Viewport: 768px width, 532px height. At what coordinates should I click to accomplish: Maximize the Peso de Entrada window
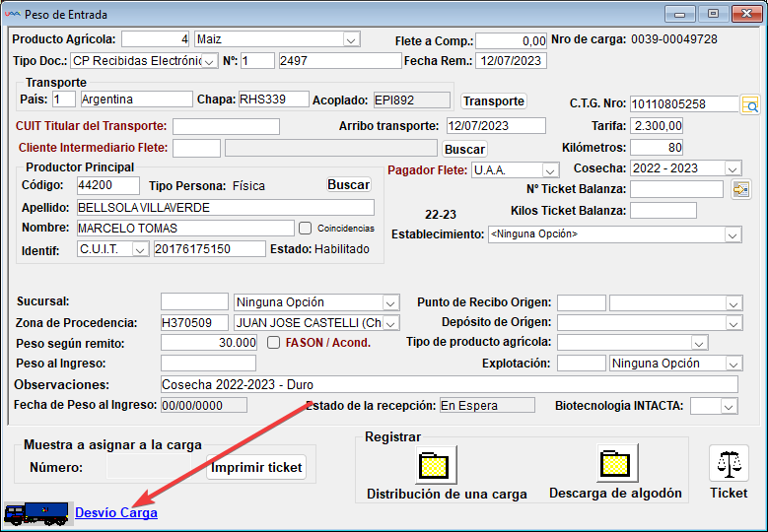coord(713,14)
